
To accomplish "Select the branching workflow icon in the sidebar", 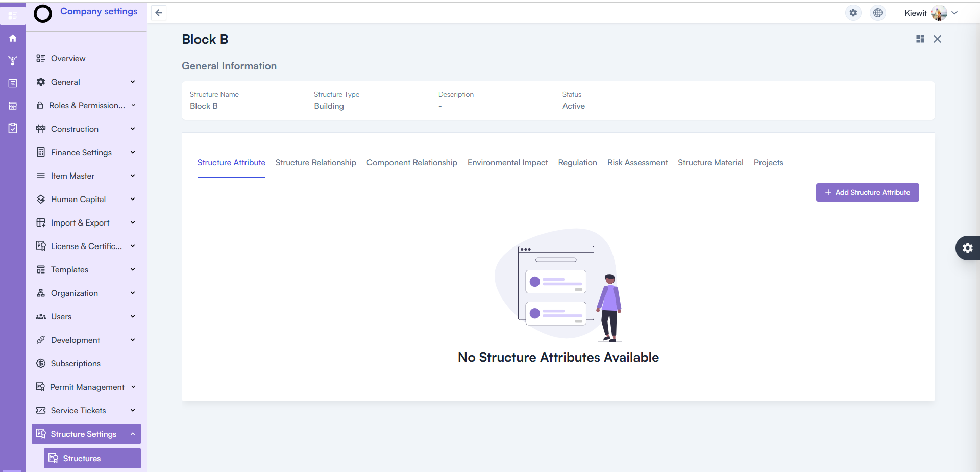I will 13,61.
